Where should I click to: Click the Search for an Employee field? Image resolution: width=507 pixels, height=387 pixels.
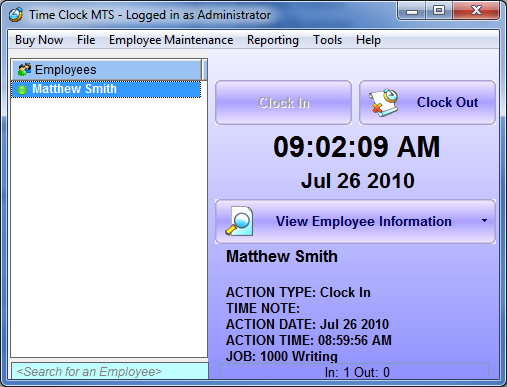(110, 371)
